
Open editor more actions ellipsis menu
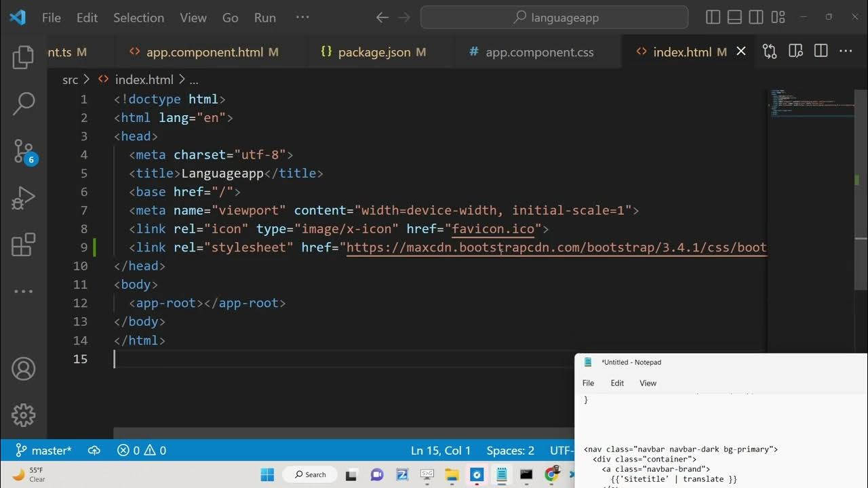(x=846, y=52)
